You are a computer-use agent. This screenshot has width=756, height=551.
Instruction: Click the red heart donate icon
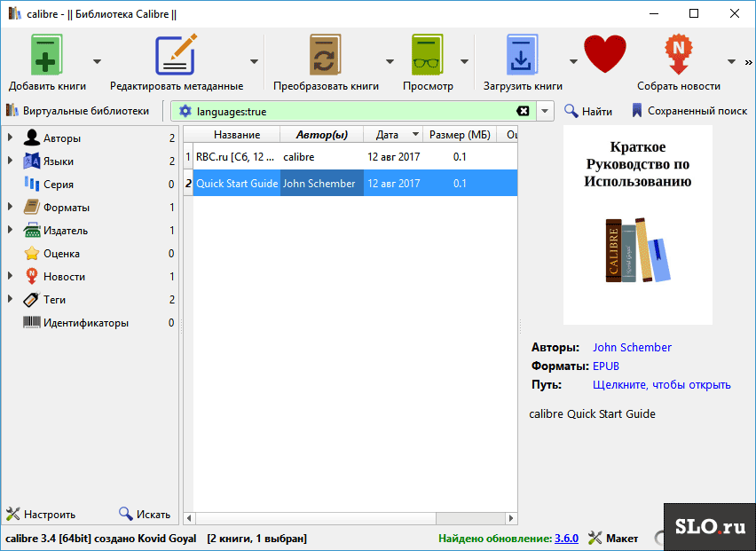point(604,54)
